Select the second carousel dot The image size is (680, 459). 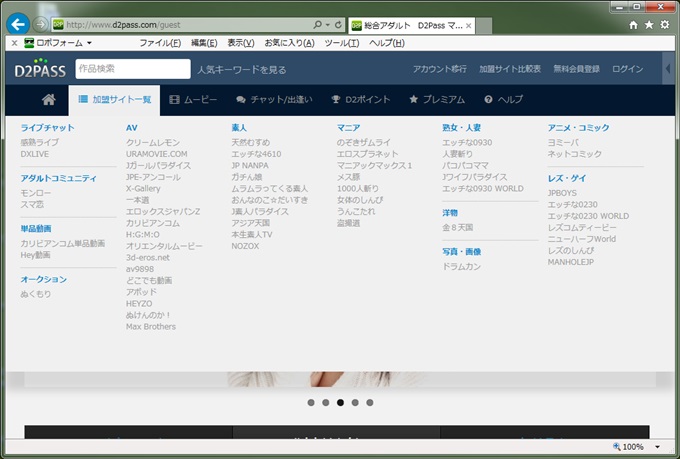[x=326, y=403]
